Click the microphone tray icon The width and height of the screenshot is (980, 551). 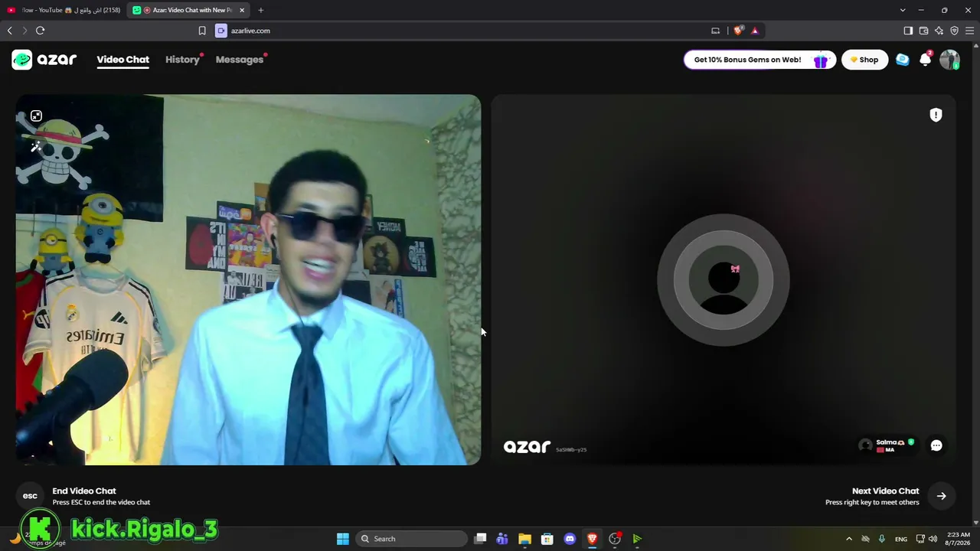pyautogui.click(x=882, y=539)
